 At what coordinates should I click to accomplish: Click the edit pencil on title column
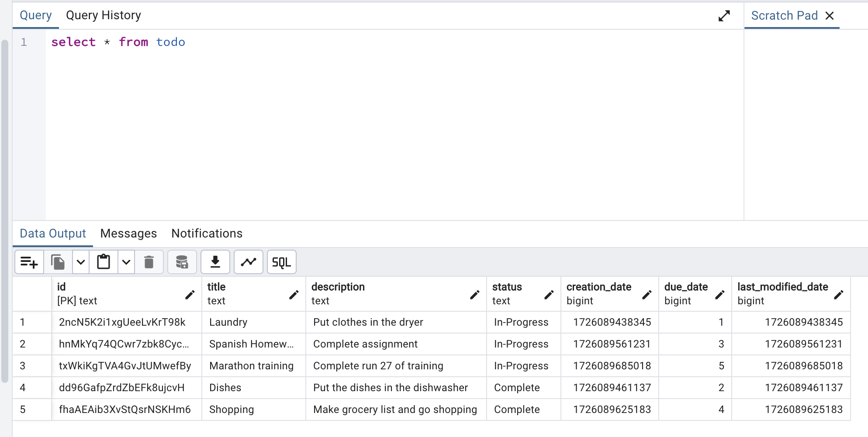[x=294, y=295]
